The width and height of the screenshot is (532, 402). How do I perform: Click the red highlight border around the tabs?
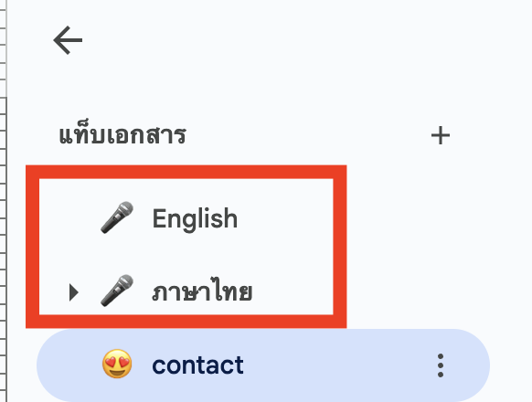(x=186, y=172)
